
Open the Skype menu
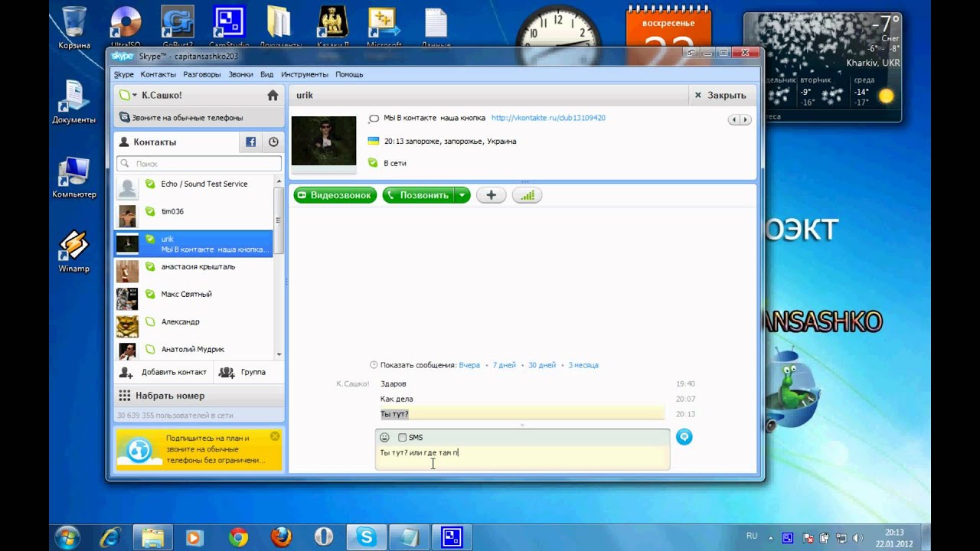click(123, 74)
